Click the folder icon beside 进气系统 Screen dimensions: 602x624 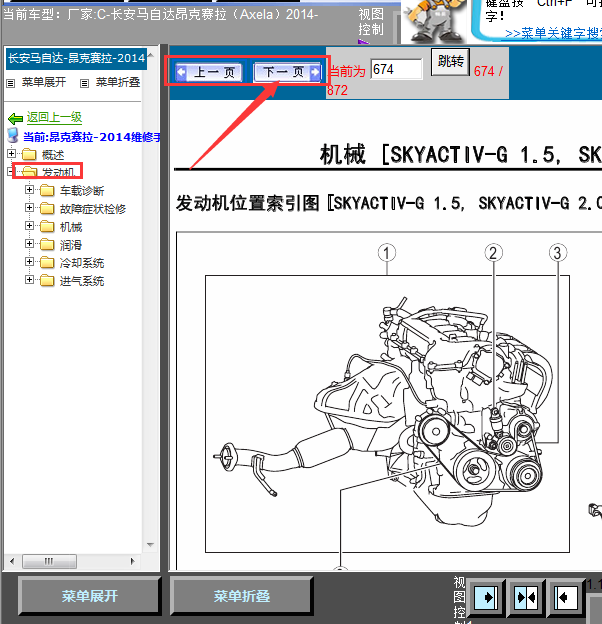[47, 281]
